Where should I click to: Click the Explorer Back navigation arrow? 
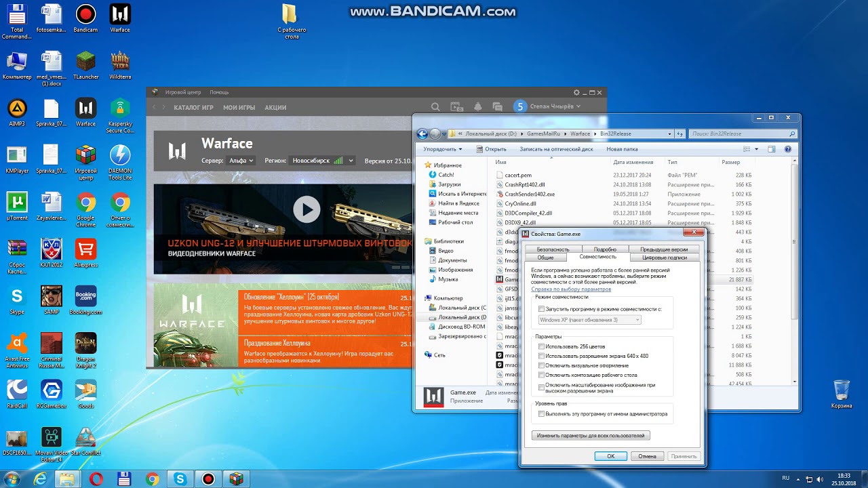(x=422, y=134)
